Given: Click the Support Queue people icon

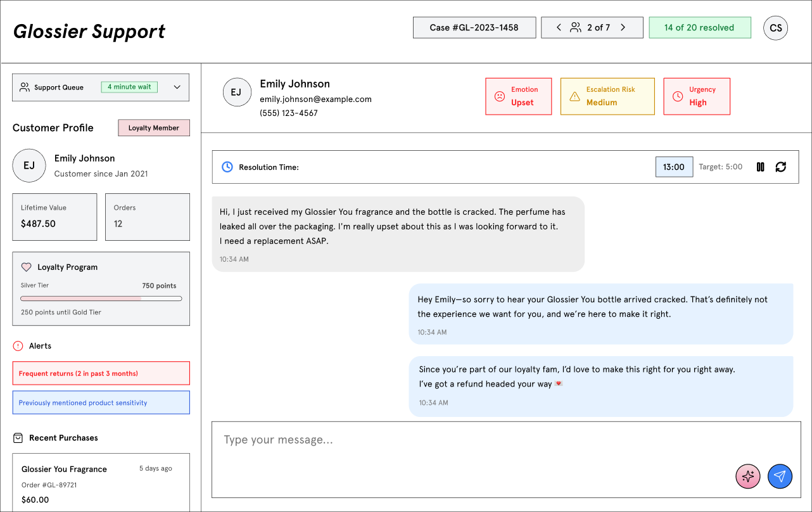Looking at the screenshot, I should pos(25,87).
